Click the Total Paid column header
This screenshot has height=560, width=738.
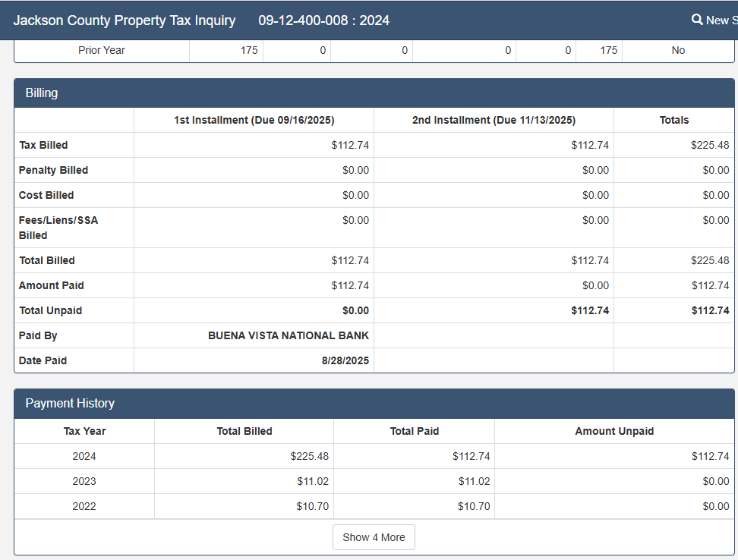coord(414,431)
